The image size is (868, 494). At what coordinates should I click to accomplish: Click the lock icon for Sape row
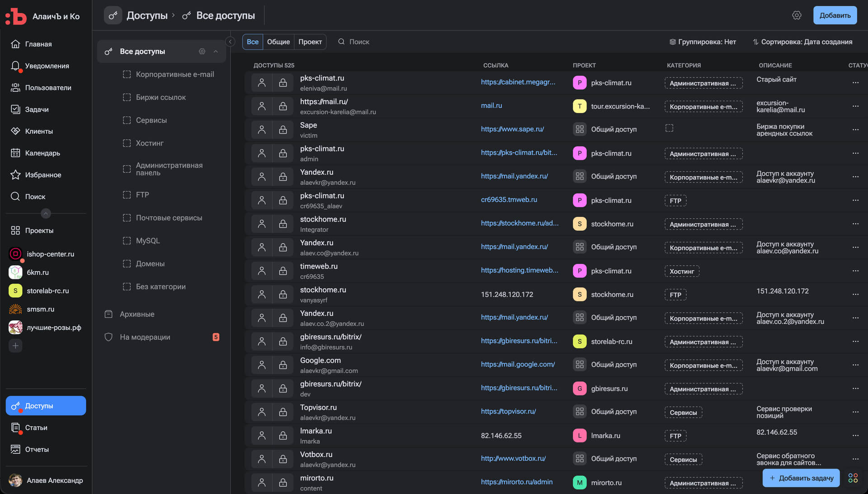tap(283, 130)
